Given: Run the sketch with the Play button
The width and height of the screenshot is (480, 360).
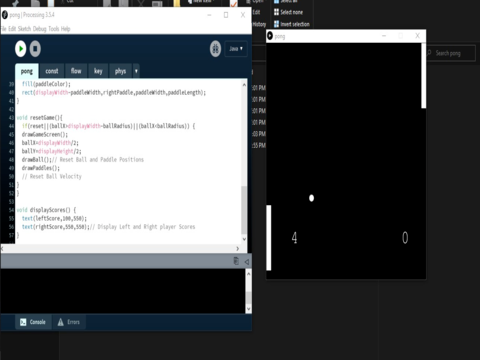Looking at the screenshot, I should pyautogui.click(x=21, y=49).
